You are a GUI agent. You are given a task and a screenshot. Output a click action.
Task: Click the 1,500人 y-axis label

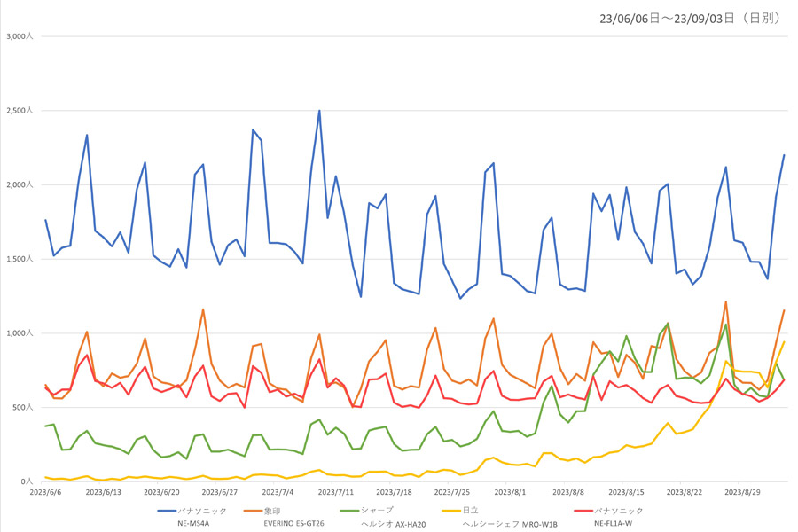pos(20,259)
